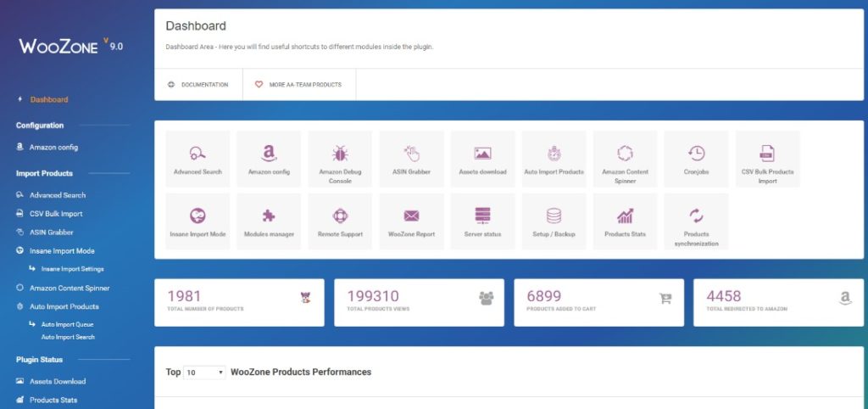Open the Cronjobs module tile

[x=697, y=159]
